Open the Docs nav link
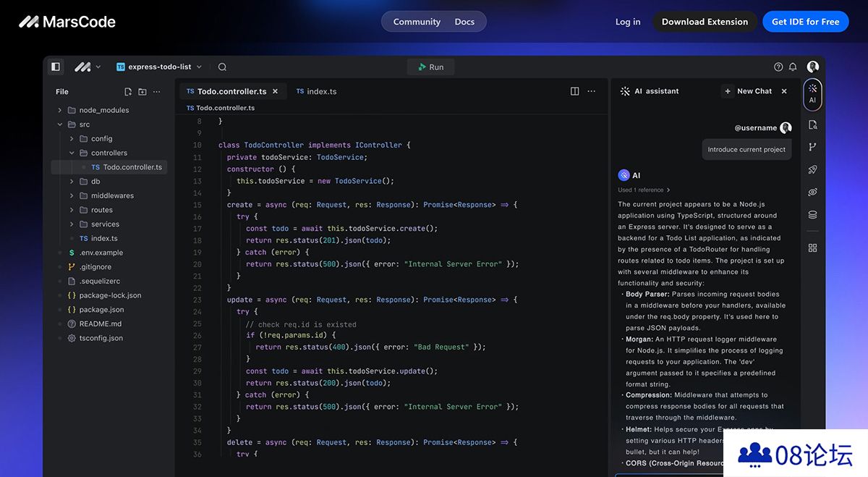 click(x=464, y=22)
